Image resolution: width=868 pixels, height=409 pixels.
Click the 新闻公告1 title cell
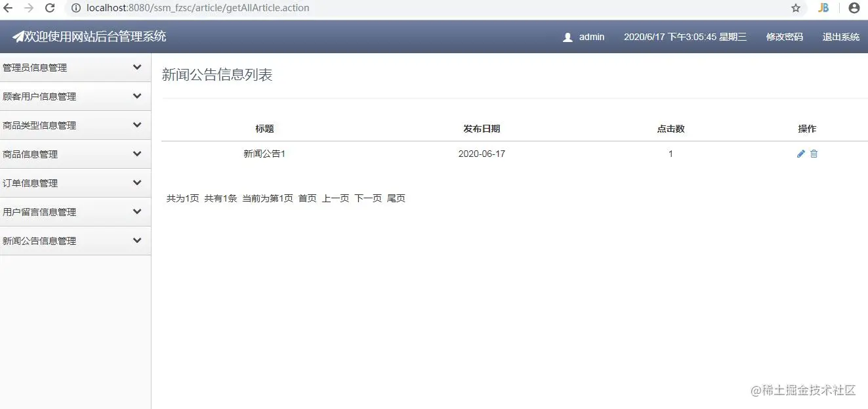(264, 154)
